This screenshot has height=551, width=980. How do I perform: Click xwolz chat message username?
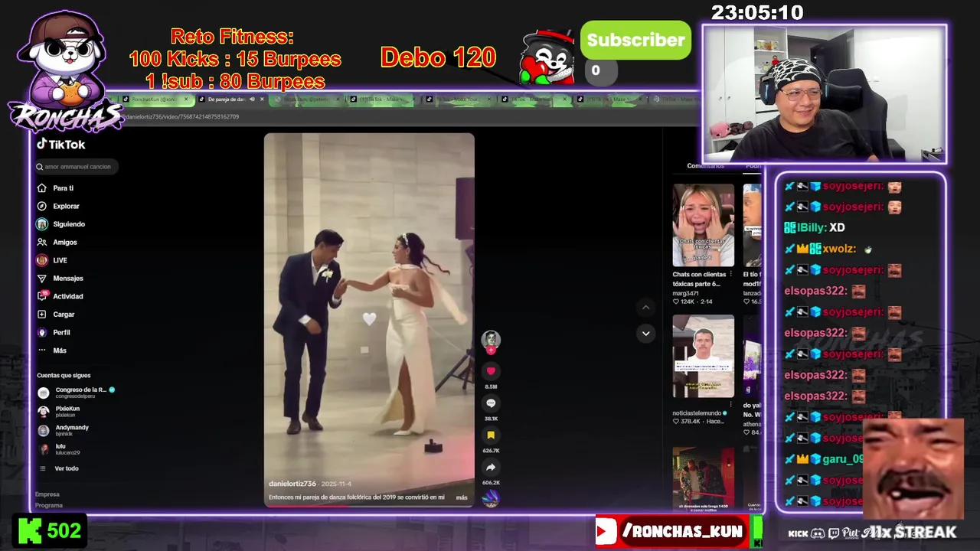838,249
